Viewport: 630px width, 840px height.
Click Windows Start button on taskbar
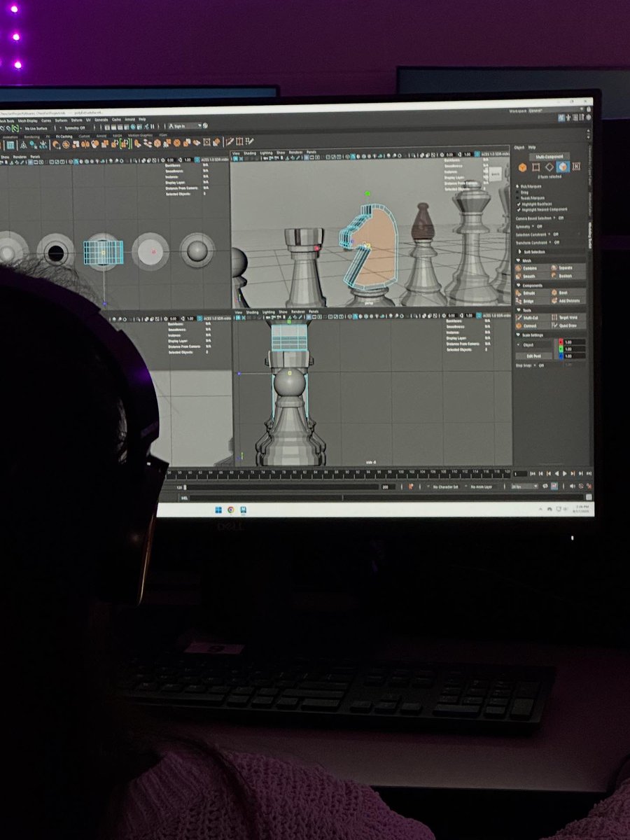(x=218, y=510)
